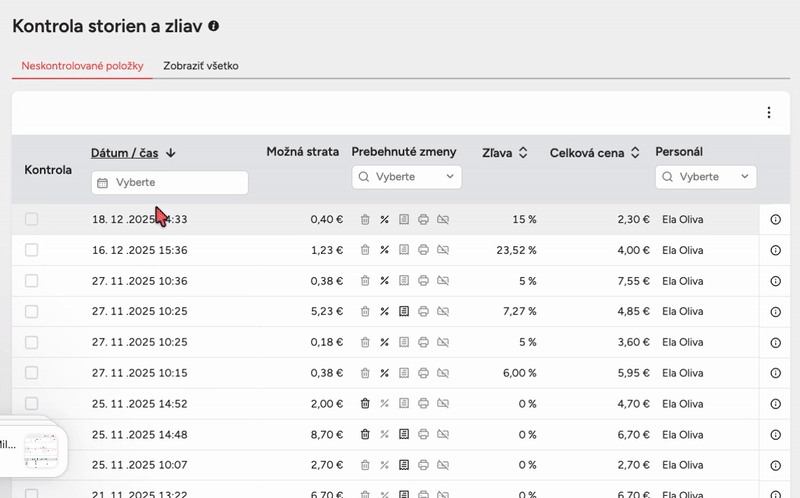Image resolution: width=800 pixels, height=498 pixels.
Task: Open details info icon for 18.12.2025 row
Action: 775,219
